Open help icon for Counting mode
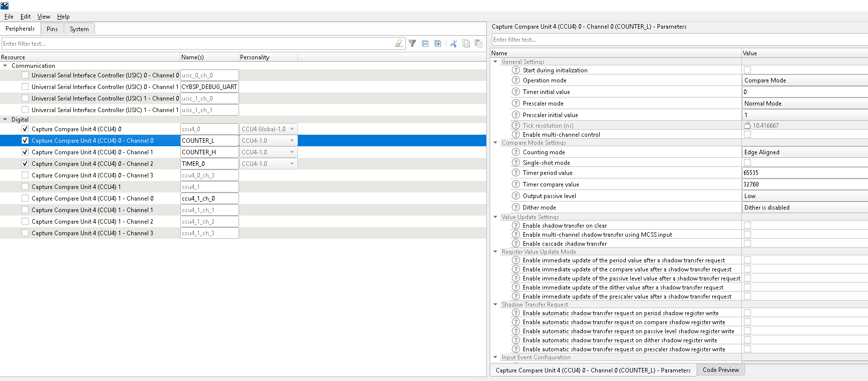868x381 pixels. click(x=516, y=152)
